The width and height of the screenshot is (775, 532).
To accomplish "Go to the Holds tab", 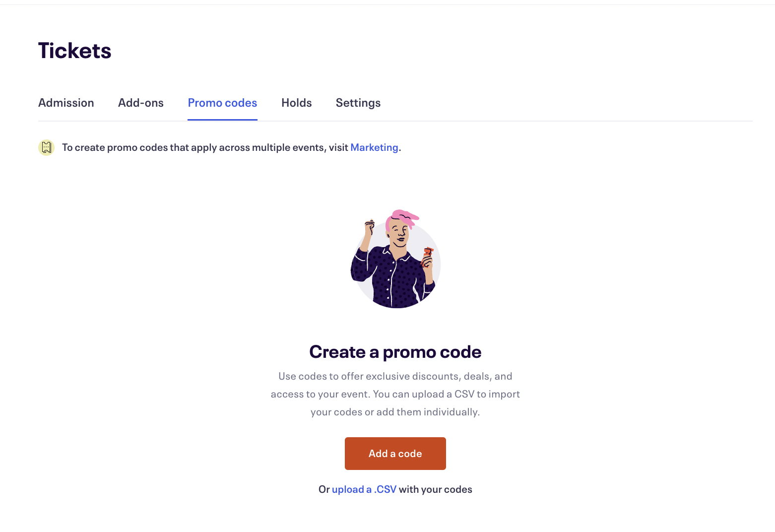I will coord(297,103).
